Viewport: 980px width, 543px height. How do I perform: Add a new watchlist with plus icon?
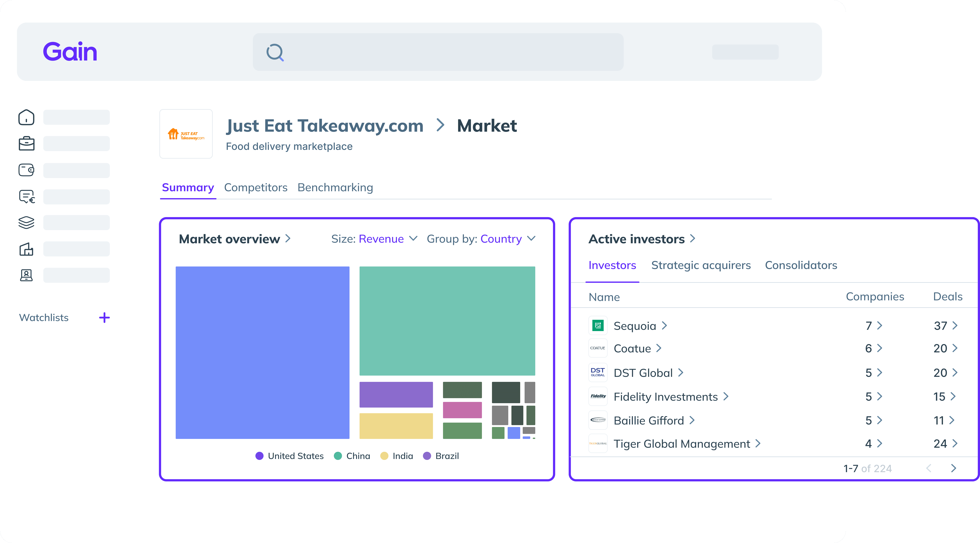[x=104, y=318]
